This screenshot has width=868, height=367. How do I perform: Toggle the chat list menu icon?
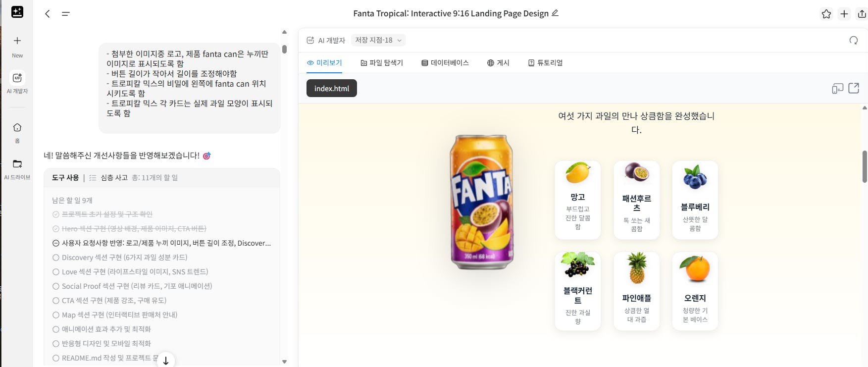[65, 14]
